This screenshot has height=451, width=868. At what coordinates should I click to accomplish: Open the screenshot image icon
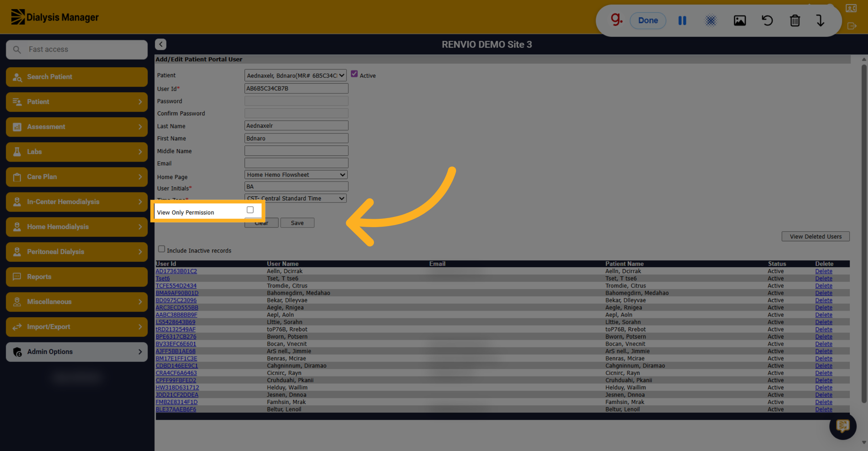point(740,21)
